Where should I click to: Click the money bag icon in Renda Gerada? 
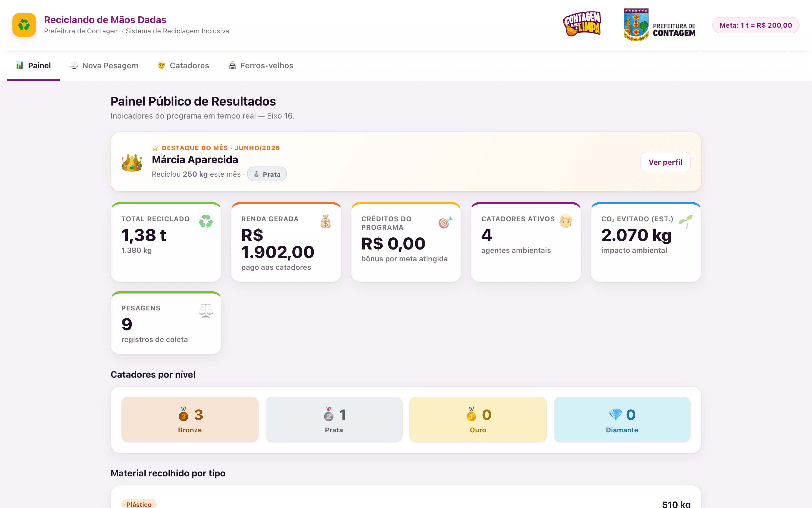click(x=325, y=222)
